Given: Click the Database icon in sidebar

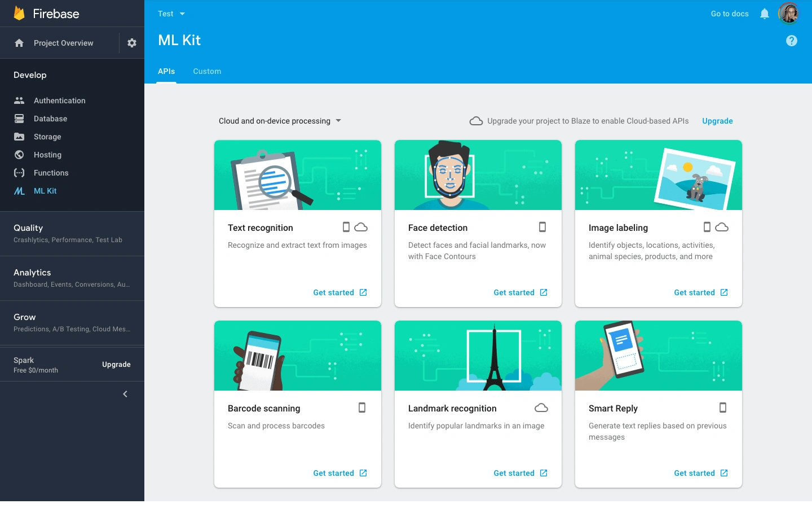Looking at the screenshot, I should coord(19,119).
